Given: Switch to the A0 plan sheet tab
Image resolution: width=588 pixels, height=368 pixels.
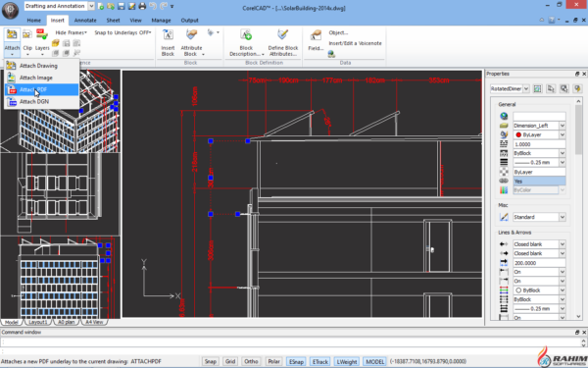Looking at the screenshot, I should pyautogui.click(x=66, y=322).
